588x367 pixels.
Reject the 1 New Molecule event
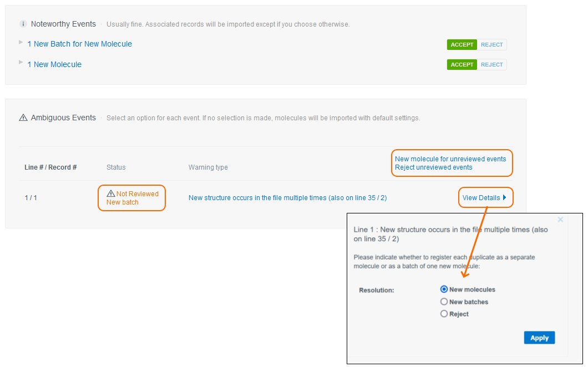(x=491, y=64)
